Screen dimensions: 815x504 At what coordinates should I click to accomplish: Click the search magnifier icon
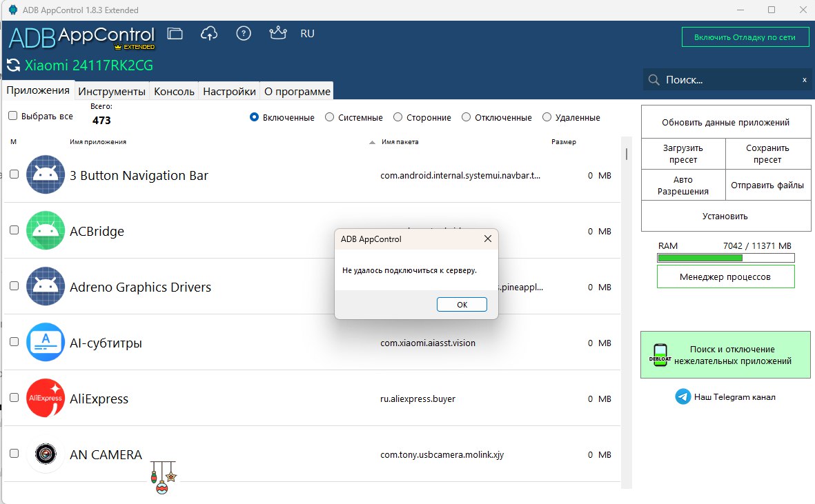coord(654,80)
